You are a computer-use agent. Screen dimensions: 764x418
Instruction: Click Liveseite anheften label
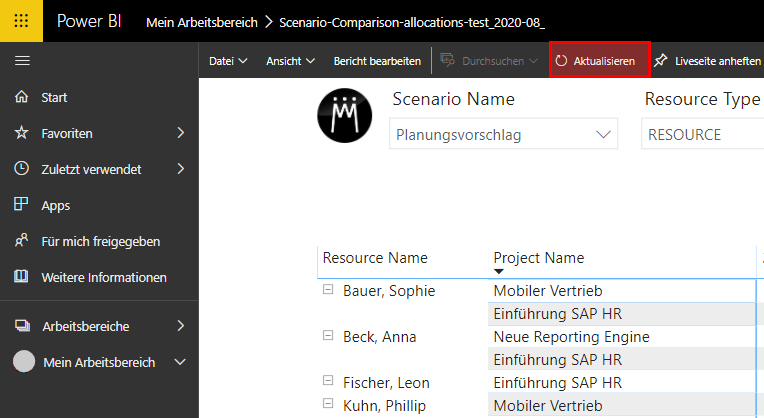point(718,61)
